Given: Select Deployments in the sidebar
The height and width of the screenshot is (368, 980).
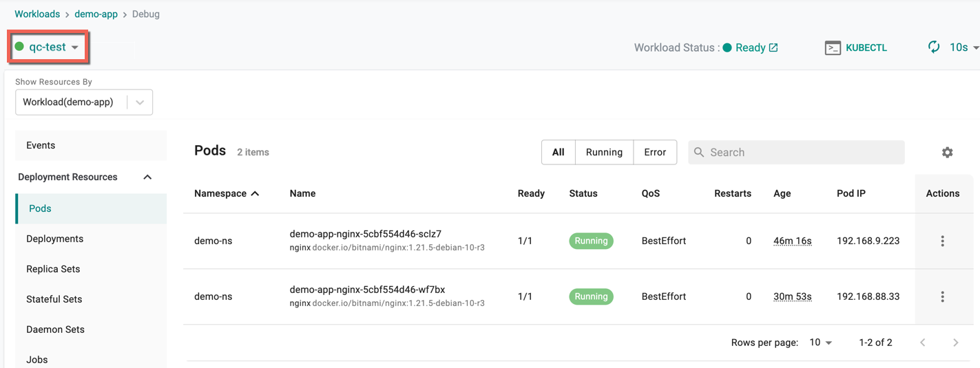Looking at the screenshot, I should pos(54,239).
